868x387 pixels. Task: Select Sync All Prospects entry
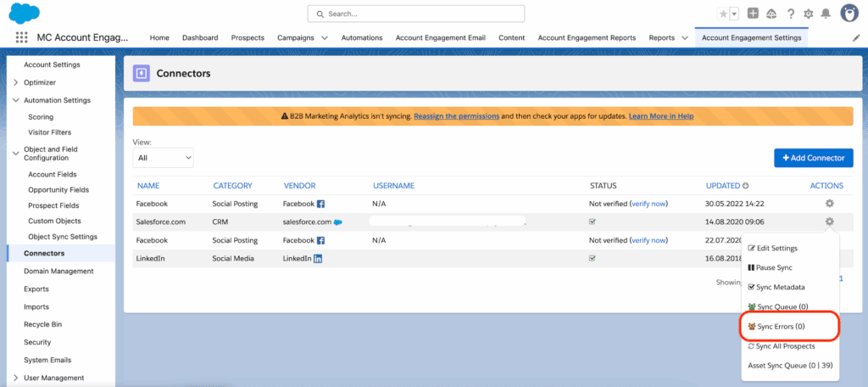781,346
